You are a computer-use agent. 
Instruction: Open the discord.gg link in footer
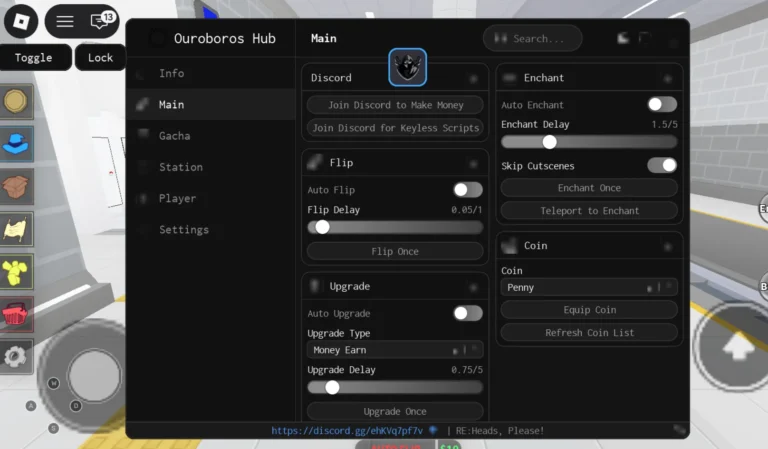point(347,430)
